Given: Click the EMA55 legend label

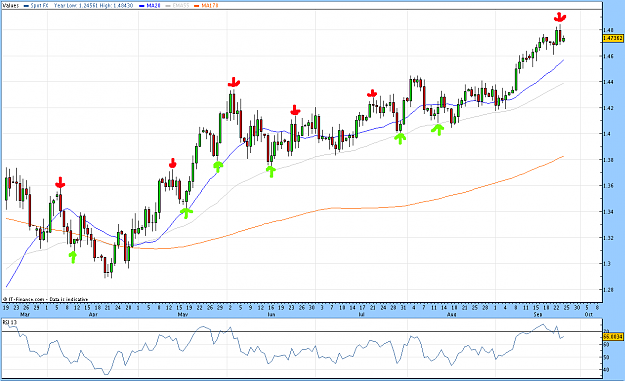Looking at the screenshot, I should 181,6.
